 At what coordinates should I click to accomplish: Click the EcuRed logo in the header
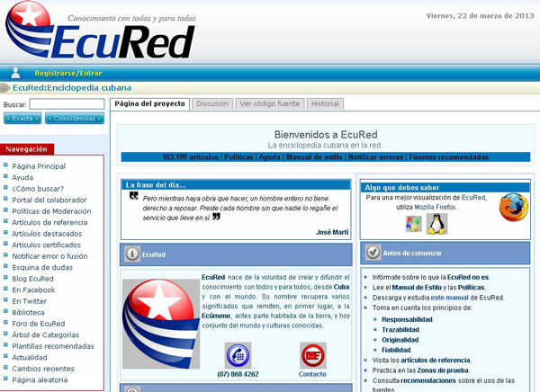[x=101, y=31]
